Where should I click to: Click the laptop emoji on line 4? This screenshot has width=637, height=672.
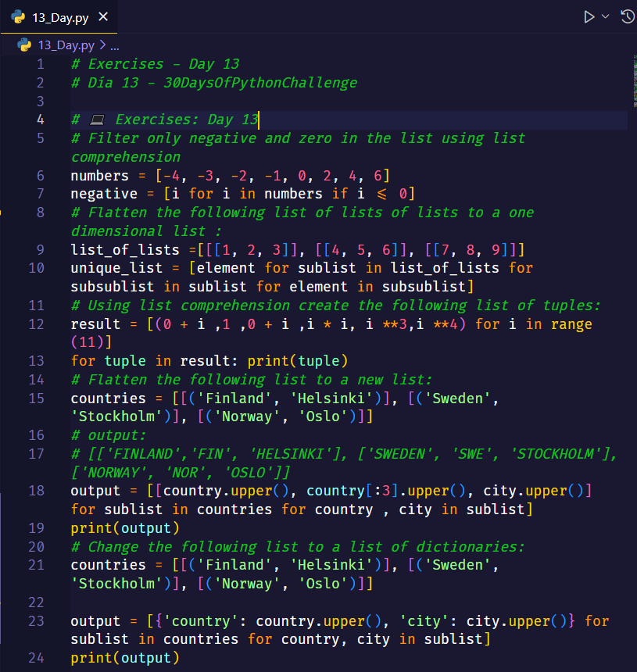(x=97, y=120)
